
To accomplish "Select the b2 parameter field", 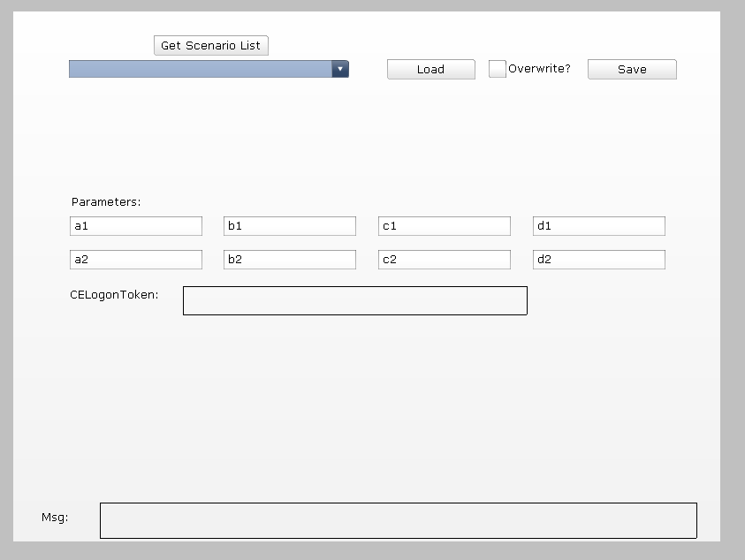I will pos(290,260).
